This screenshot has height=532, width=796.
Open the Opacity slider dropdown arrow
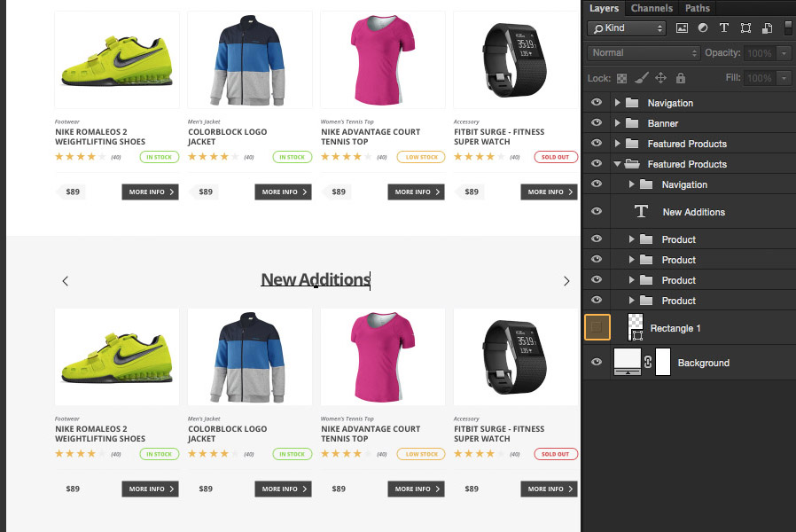point(784,53)
